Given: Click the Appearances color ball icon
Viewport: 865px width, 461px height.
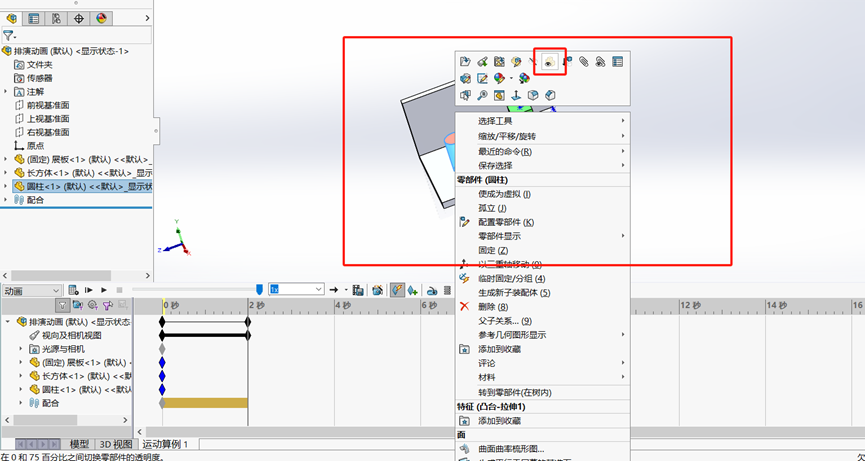Looking at the screenshot, I should pos(499,78).
